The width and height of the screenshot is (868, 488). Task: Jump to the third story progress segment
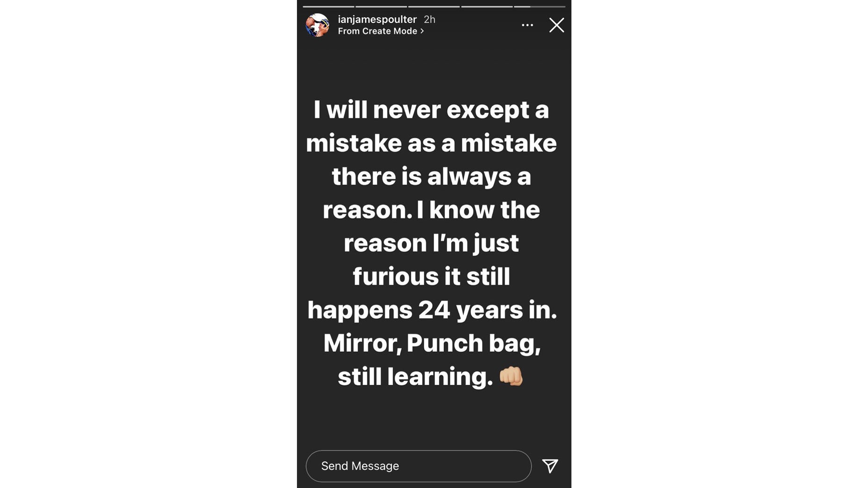click(x=434, y=7)
